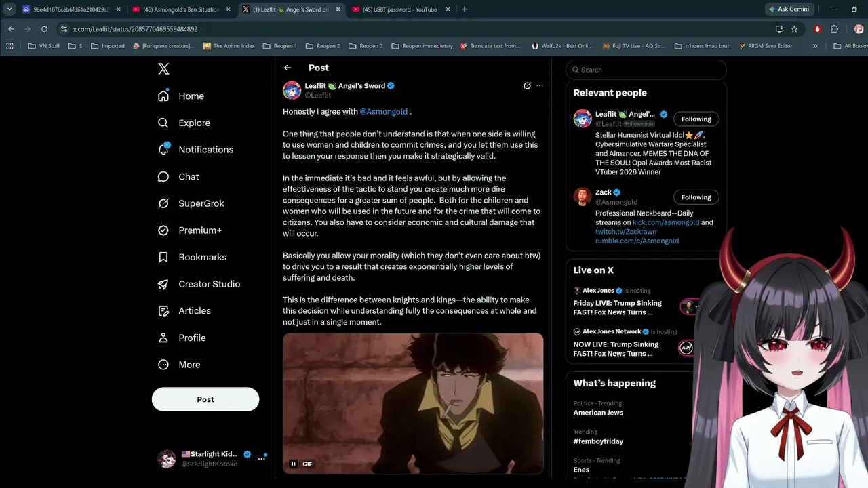Open account menu dots next to Starlight Kid
Screen dimensions: 868x488
(262, 459)
